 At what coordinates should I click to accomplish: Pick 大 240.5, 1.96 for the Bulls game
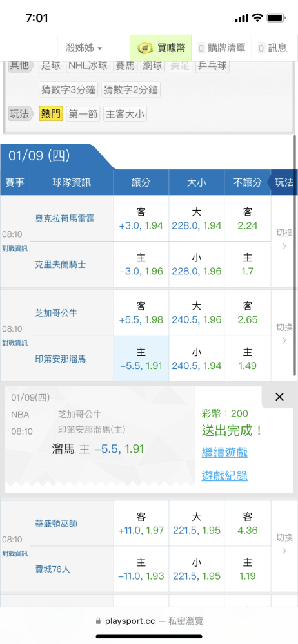pos(197,313)
